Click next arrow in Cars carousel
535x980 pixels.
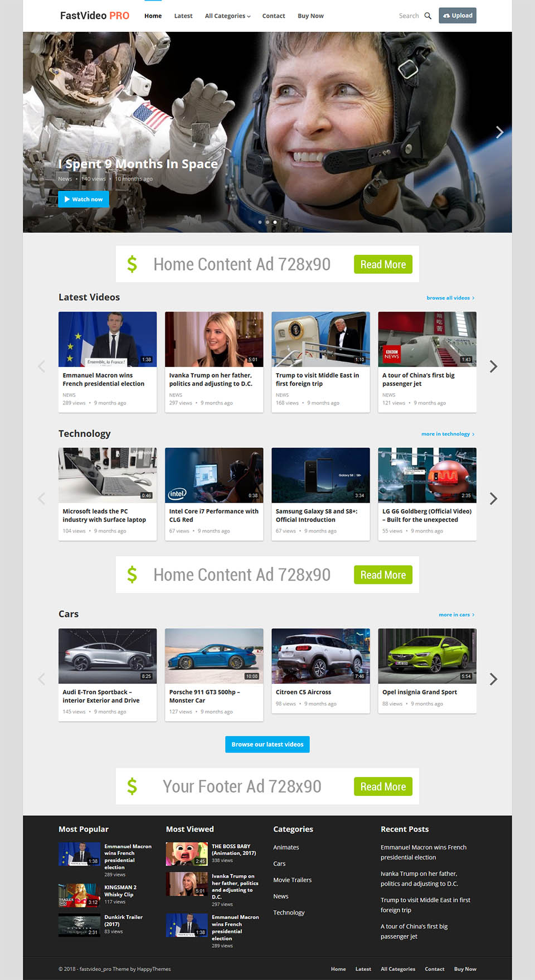pyautogui.click(x=493, y=679)
